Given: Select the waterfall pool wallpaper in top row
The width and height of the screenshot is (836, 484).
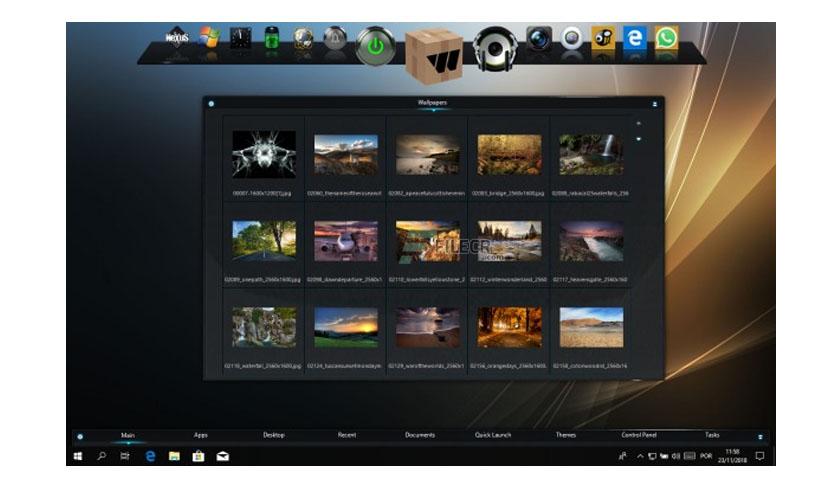Looking at the screenshot, I should (x=591, y=154).
